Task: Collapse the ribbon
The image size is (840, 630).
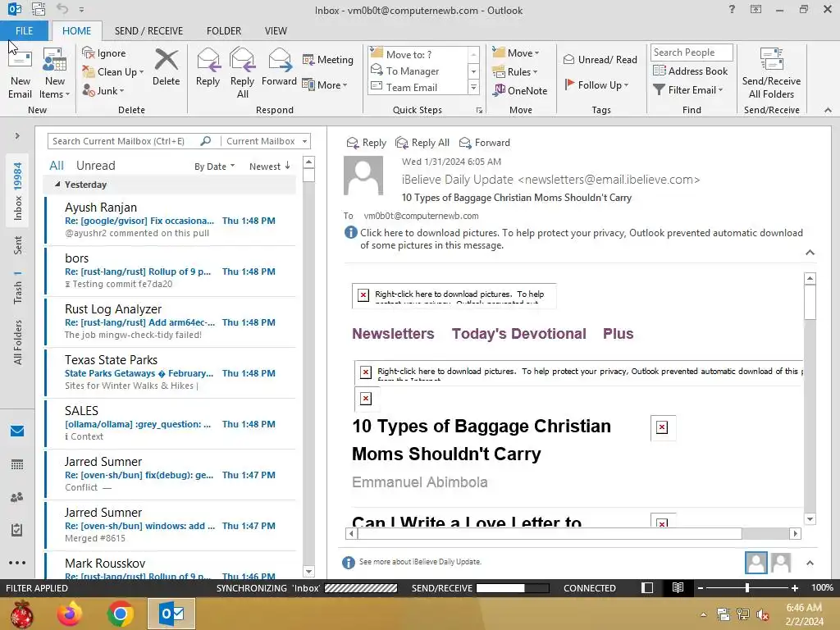Action: click(x=828, y=110)
